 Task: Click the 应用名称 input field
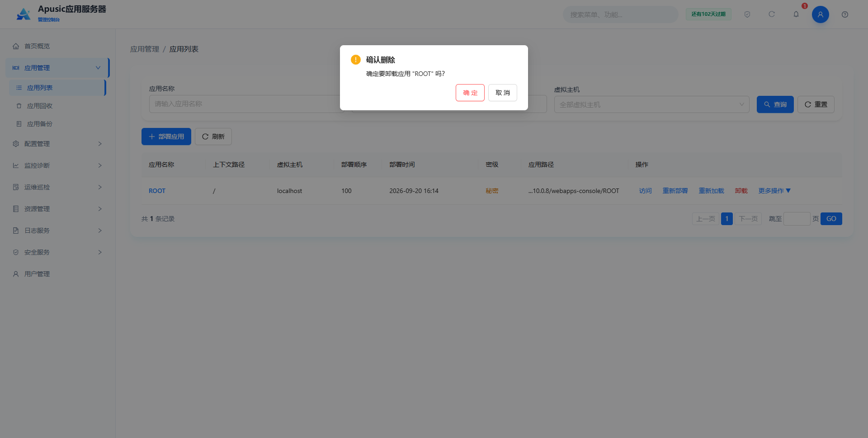(246, 104)
